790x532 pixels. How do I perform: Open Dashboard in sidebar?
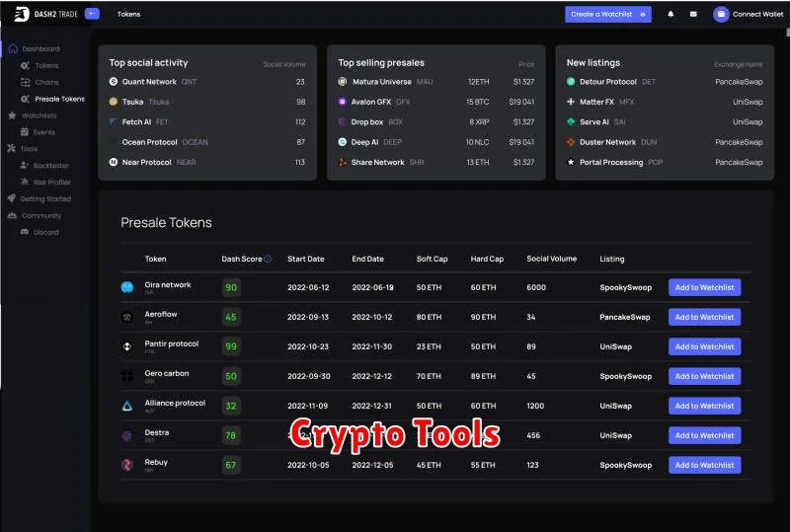pos(35,49)
